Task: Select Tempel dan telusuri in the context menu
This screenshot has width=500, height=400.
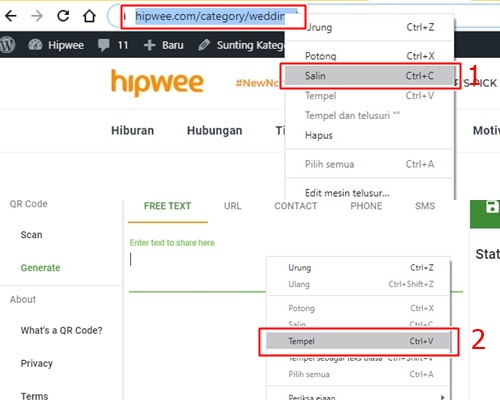Action: 369,115
